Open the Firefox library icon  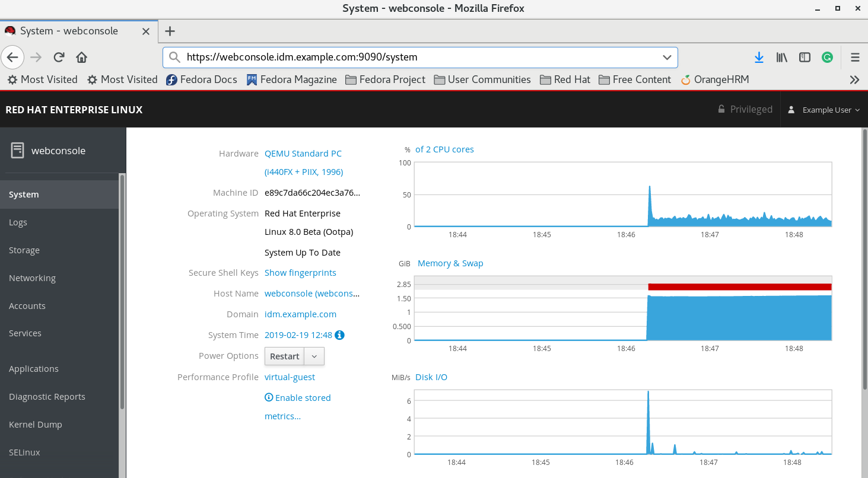coord(782,58)
